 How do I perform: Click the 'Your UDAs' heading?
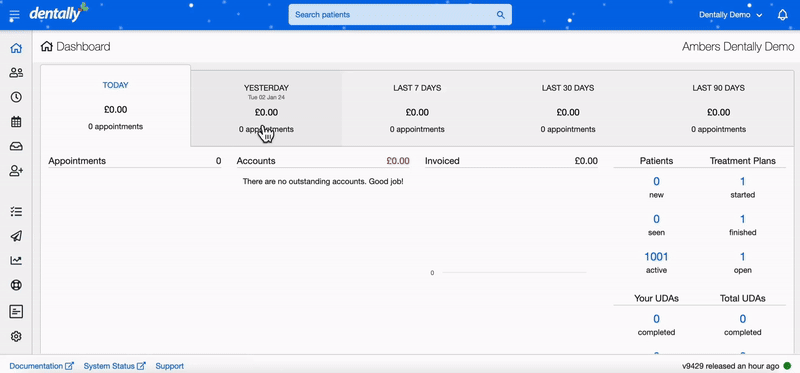pyautogui.click(x=656, y=299)
